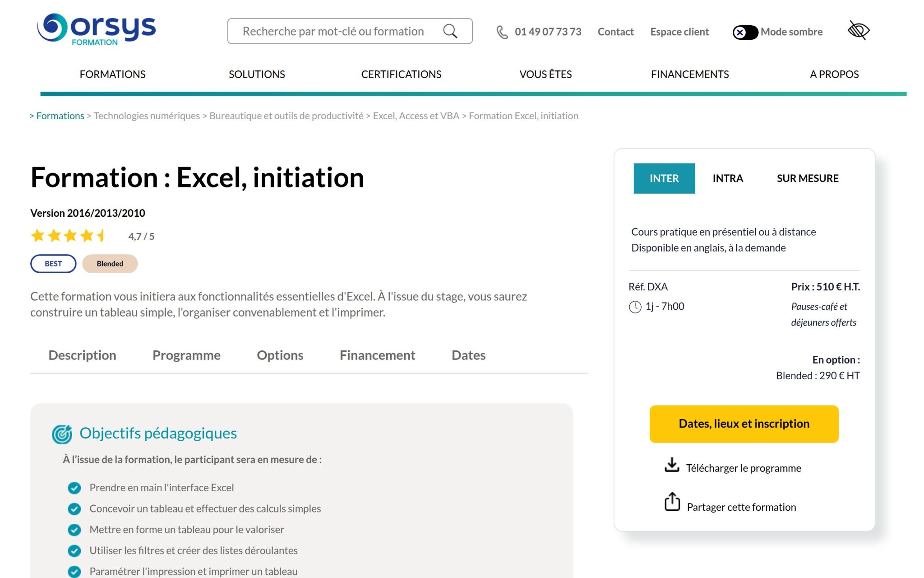Click the Blended badge
This screenshot has height=578, width=924.
[x=110, y=264]
